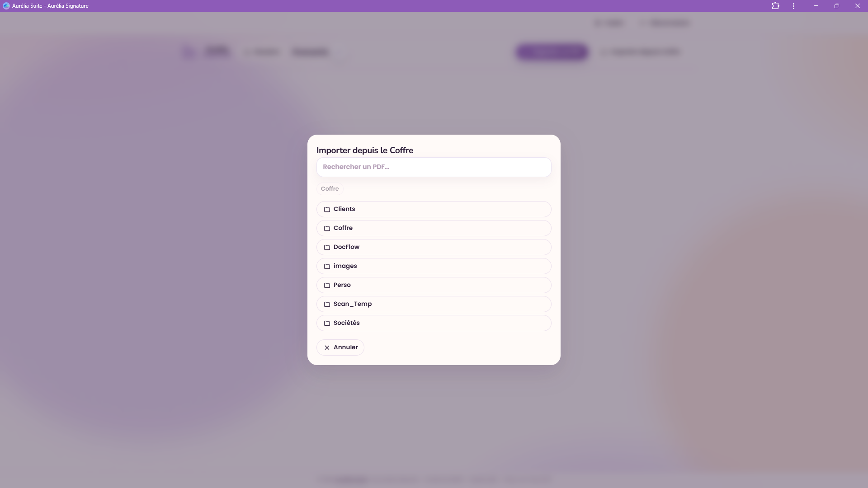The width and height of the screenshot is (868, 488).
Task: Open the Scan_Temp folder
Action: [x=434, y=304]
